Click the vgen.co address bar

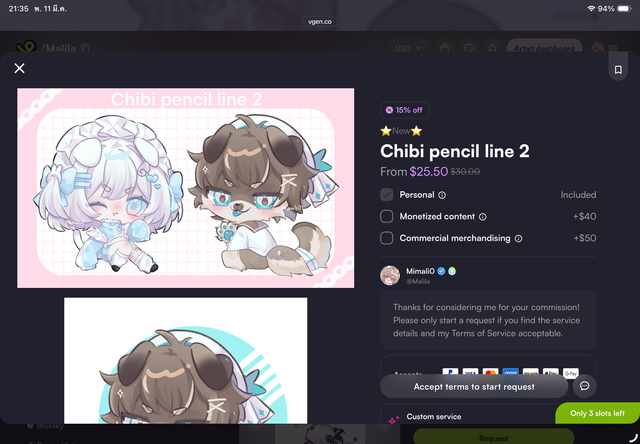[x=320, y=22]
